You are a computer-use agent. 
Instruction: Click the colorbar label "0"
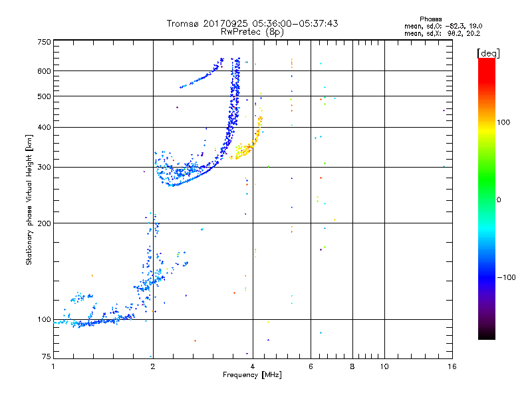click(499, 200)
